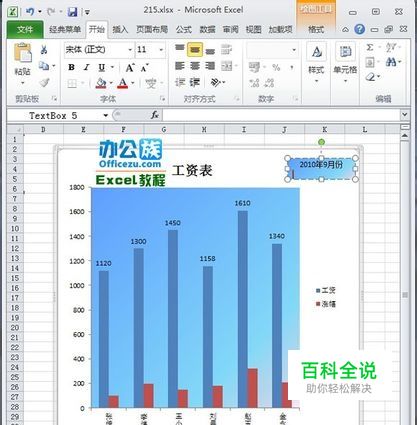Click the AutoSum sigma icon
Image resolution: width=417 pixels, height=425 pixels.
pos(370,48)
